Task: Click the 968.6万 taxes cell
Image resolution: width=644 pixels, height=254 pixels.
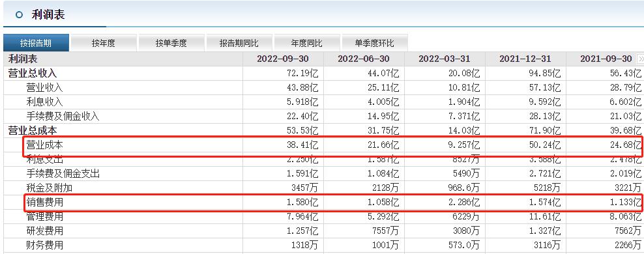Action: [x=463, y=188]
